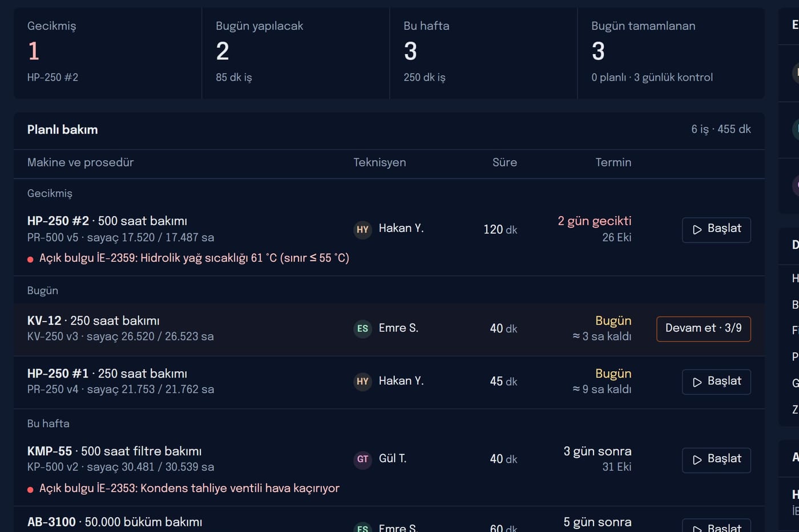Open the Bugün yapılacak summary card

click(296, 53)
